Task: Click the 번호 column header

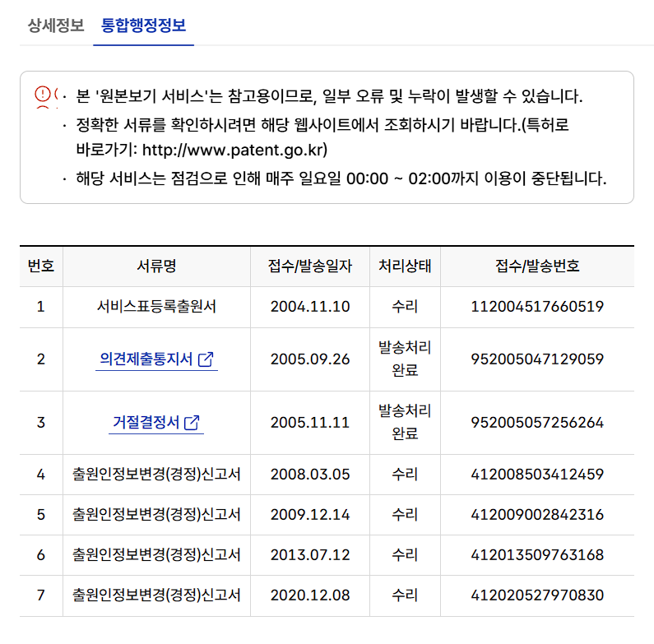Action: [x=41, y=266]
